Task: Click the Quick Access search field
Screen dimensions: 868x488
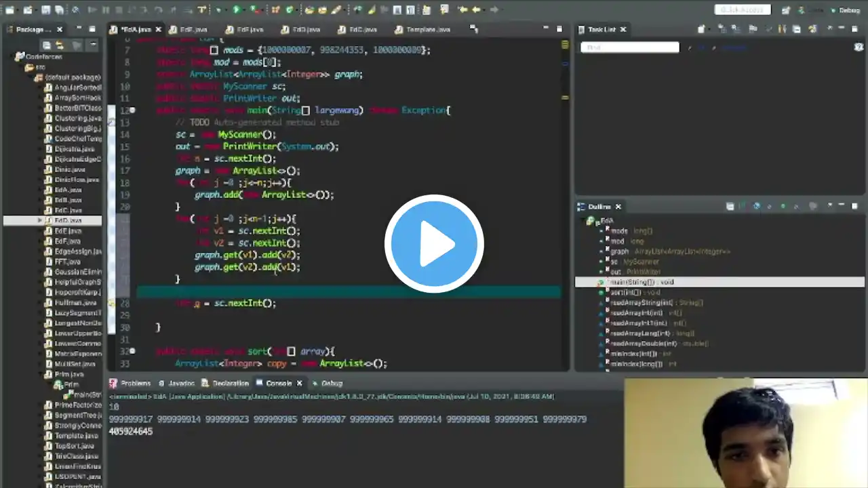Action: coord(743,9)
